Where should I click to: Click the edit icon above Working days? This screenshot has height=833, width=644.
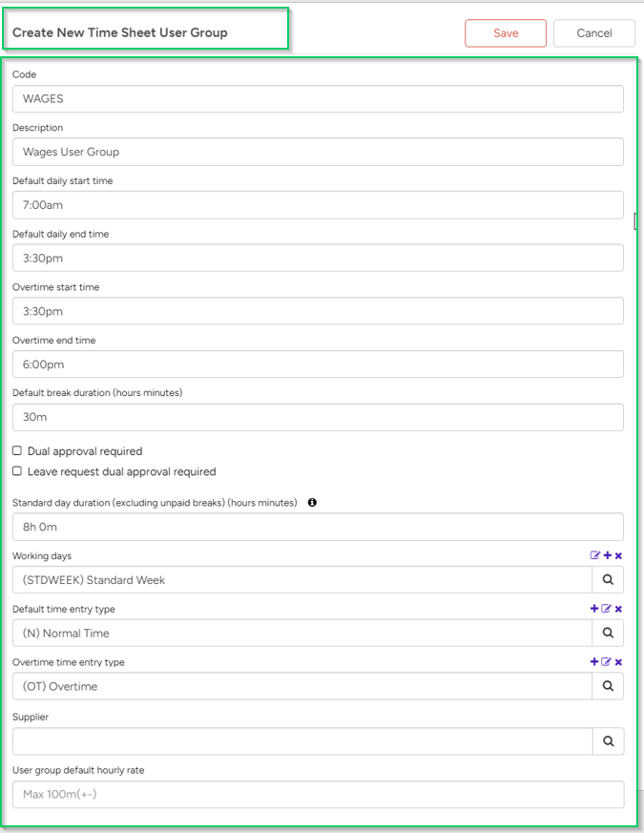pyautogui.click(x=595, y=555)
